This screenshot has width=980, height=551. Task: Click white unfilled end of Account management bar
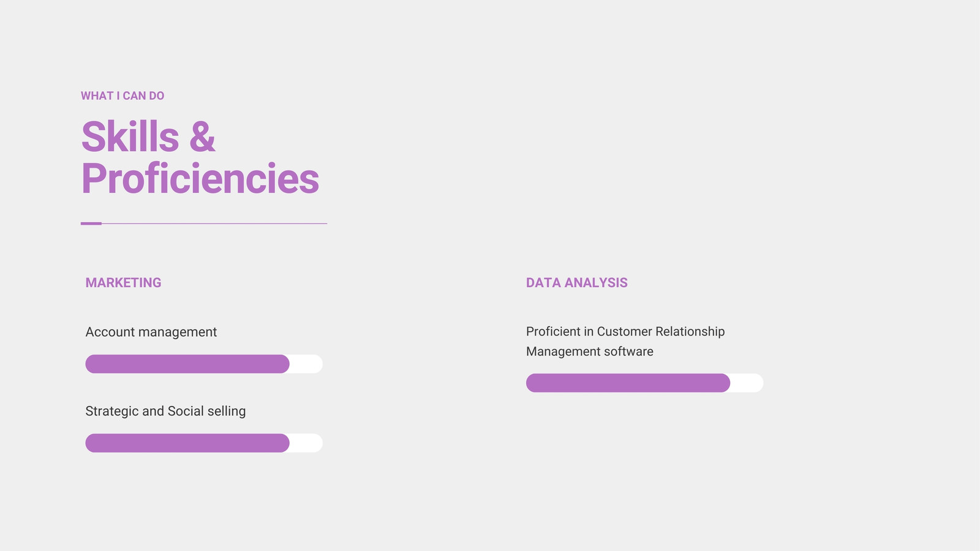pyautogui.click(x=306, y=364)
